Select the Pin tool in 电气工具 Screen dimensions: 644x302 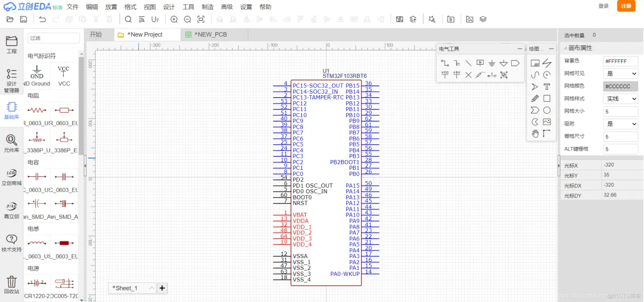pos(492,75)
